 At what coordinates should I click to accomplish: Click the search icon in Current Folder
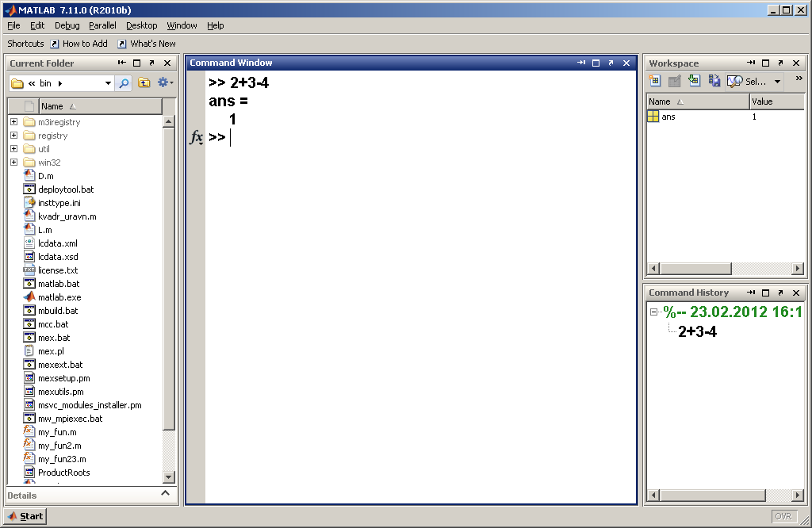tap(124, 83)
